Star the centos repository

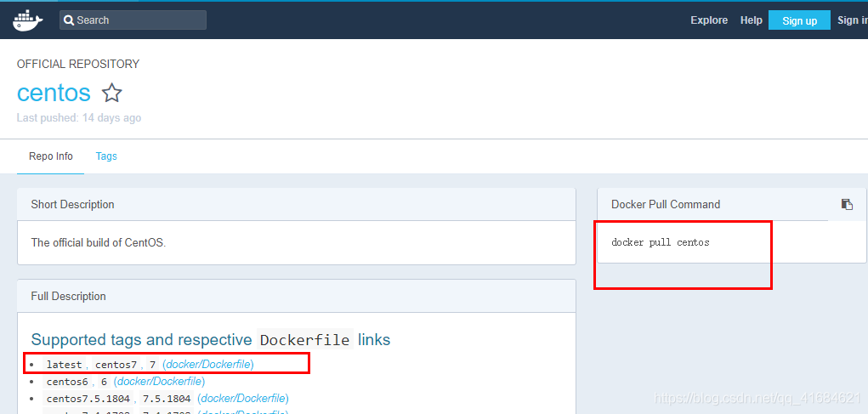tap(112, 93)
